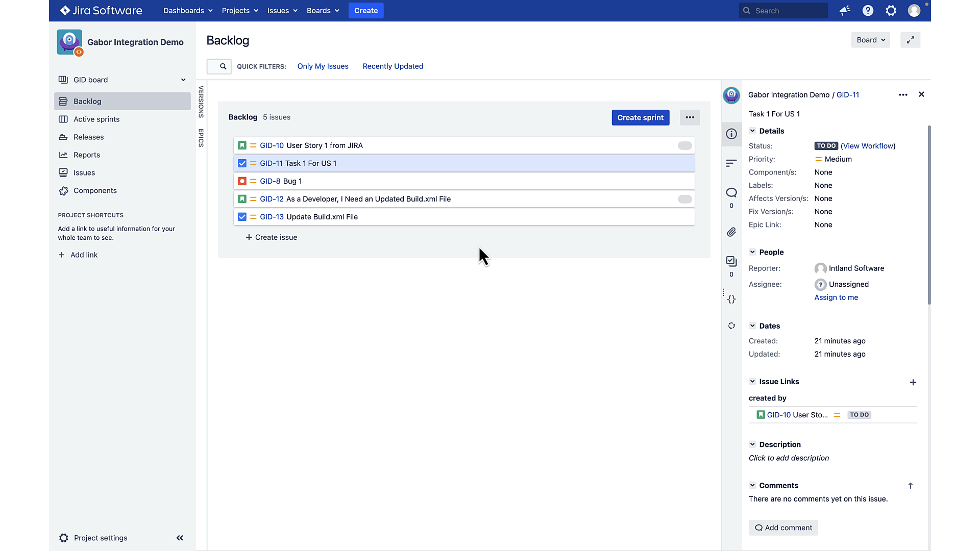The height and width of the screenshot is (551, 980).
Task: Select the Comments speech bubble icon
Action: point(731,193)
